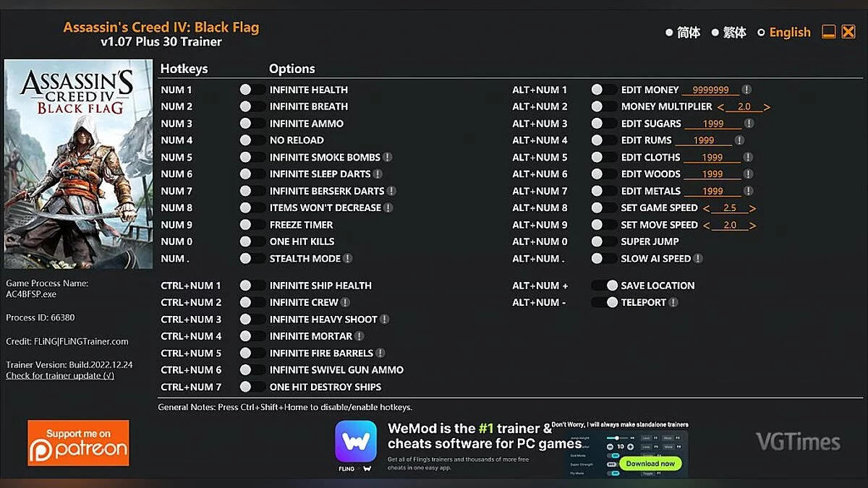Click info icon beside Infinite Crew
868x488 pixels.
345,302
